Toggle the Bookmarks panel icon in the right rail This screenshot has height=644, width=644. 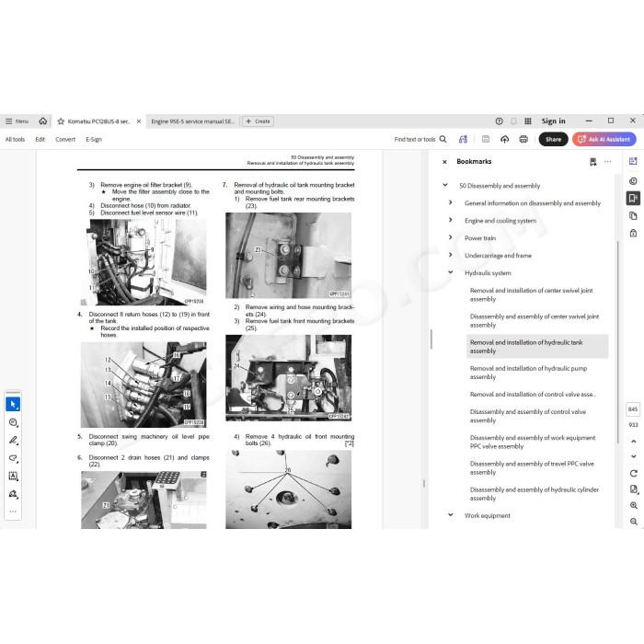pyautogui.click(x=633, y=198)
